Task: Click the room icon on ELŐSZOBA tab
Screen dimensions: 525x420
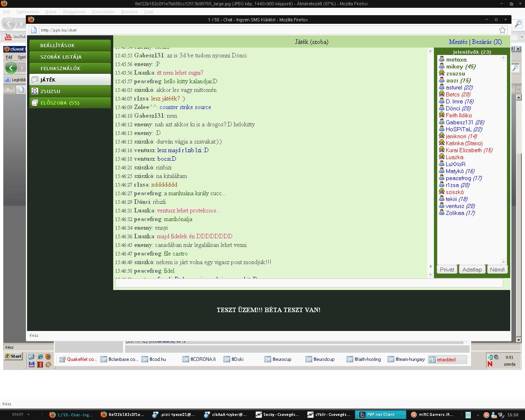Action: [35, 103]
